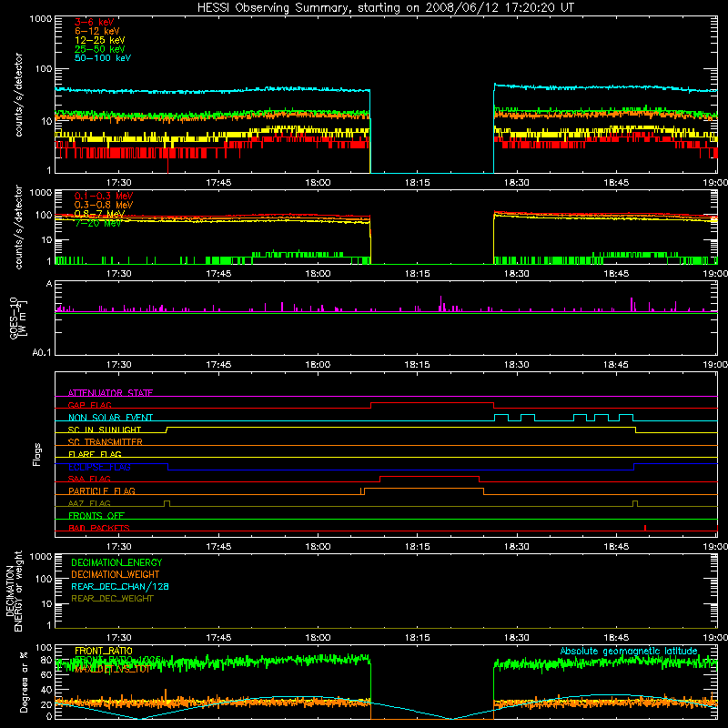Pick the SC_TRANSMITTER flag label
The width and height of the screenshot is (728, 728).
click(106, 442)
